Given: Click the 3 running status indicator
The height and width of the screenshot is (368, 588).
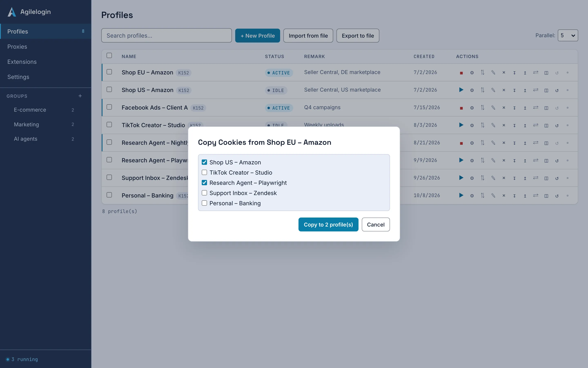Looking at the screenshot, I should tap(22, 359).
